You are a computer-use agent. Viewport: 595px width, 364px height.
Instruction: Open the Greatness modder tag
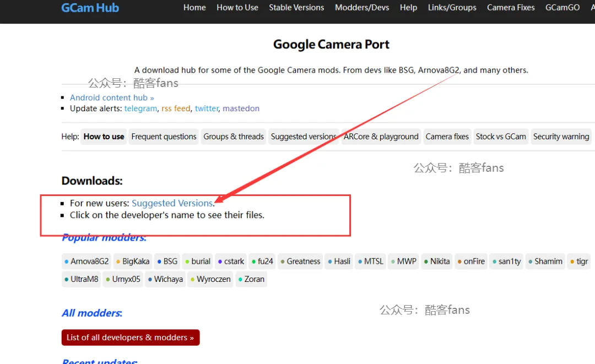[300, 261]
